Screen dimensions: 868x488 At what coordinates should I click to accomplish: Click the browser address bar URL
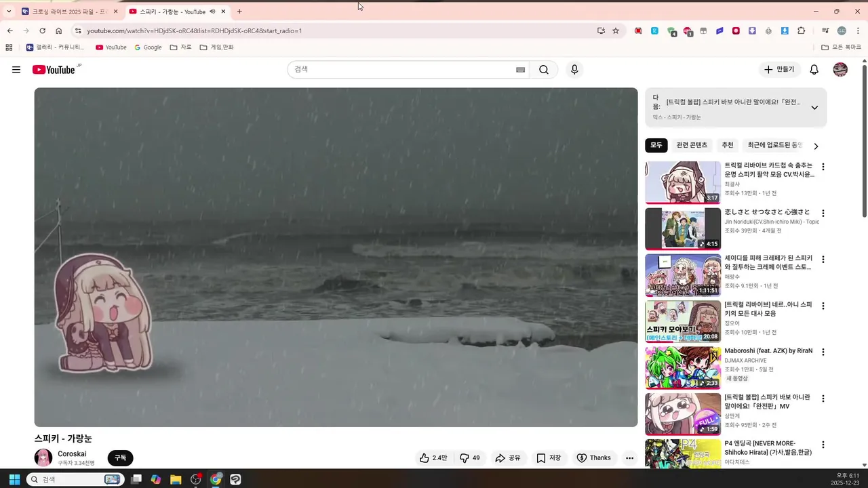click(x=194, y=30)
